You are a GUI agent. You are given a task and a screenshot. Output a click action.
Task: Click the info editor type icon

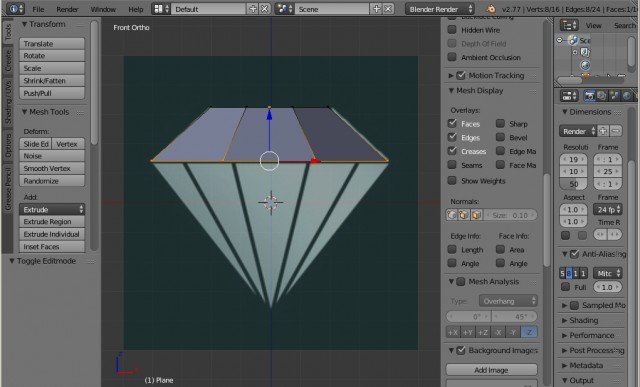click(x=16, y=9)
